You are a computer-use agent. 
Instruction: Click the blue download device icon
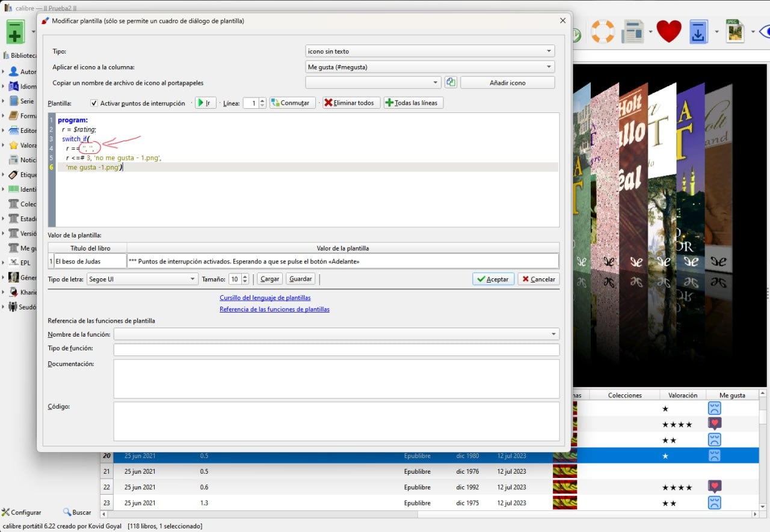tap(698, 32)
